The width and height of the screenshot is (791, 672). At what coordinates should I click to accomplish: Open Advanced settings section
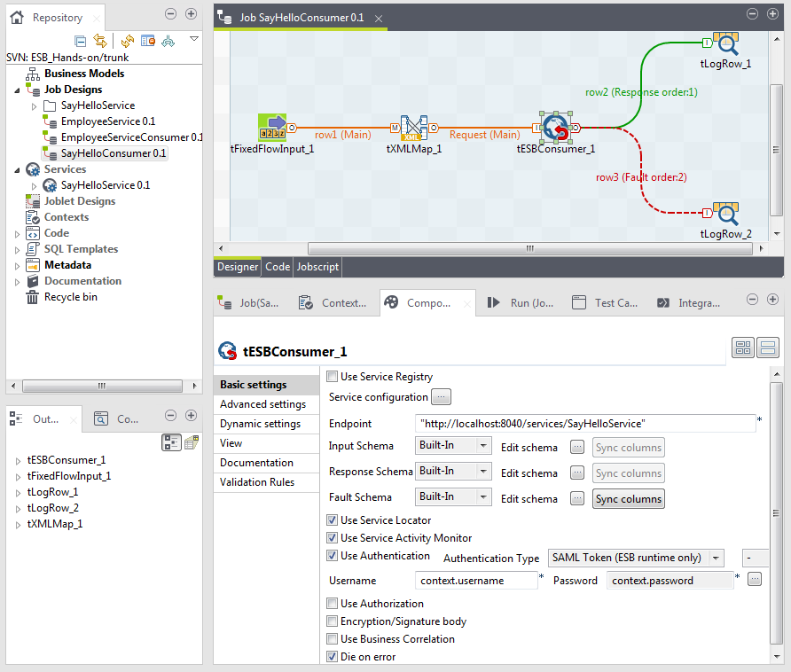(262, 404)
